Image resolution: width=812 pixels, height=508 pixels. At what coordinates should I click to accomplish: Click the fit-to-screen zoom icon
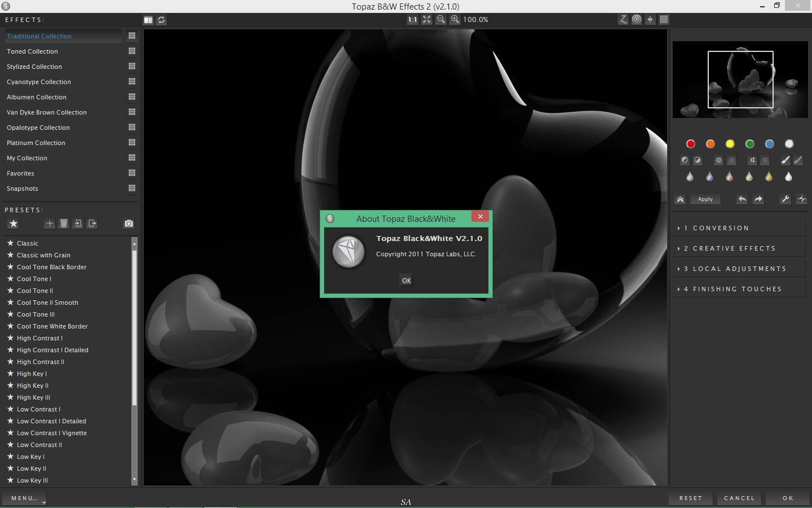click(x=427, y=19)
